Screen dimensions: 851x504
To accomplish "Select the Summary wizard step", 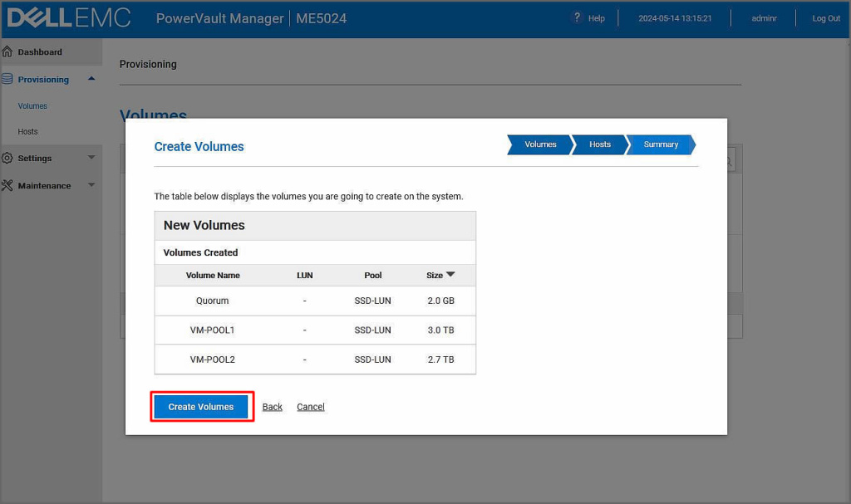I will 661,144.
